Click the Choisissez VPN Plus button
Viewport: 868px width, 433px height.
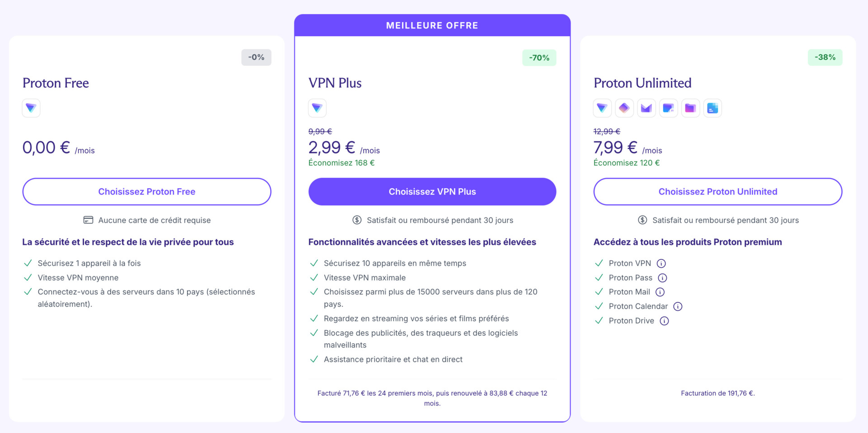click(x=432, y=191)
